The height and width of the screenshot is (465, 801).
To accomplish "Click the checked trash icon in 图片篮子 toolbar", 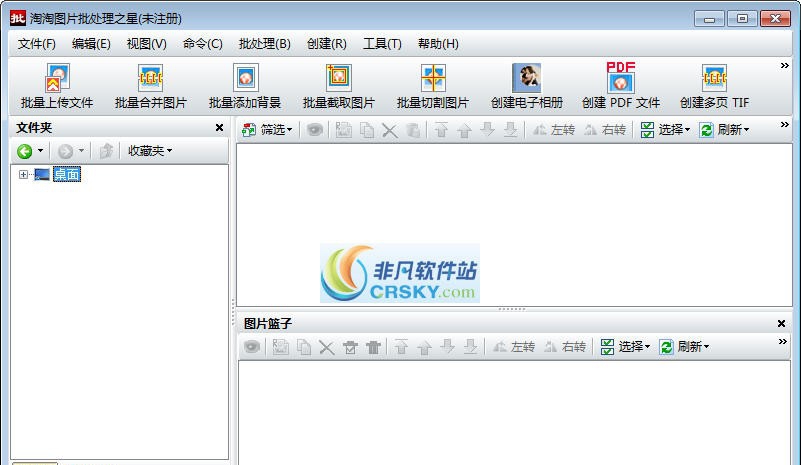I will (x=350, y=347).
